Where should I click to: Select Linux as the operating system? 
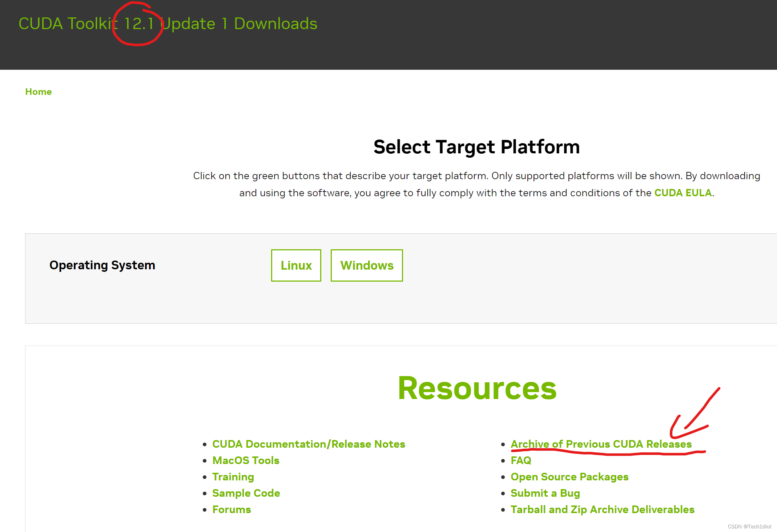296,265
